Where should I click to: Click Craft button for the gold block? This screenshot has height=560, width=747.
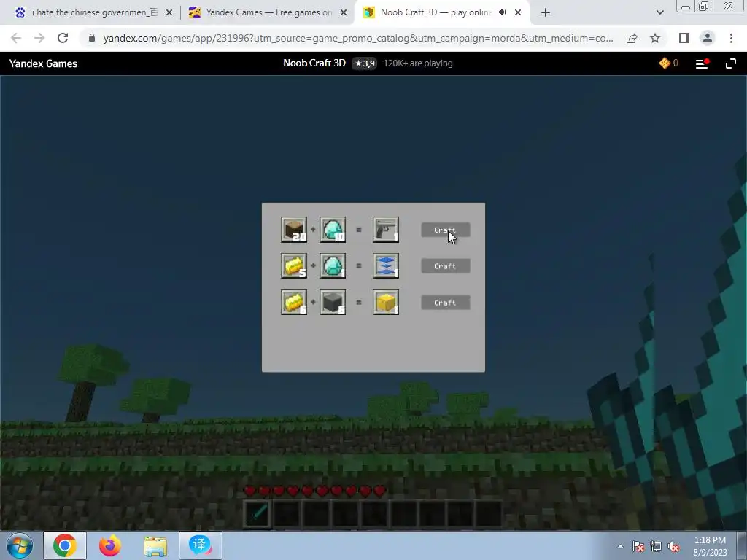[x=446, y=303]
